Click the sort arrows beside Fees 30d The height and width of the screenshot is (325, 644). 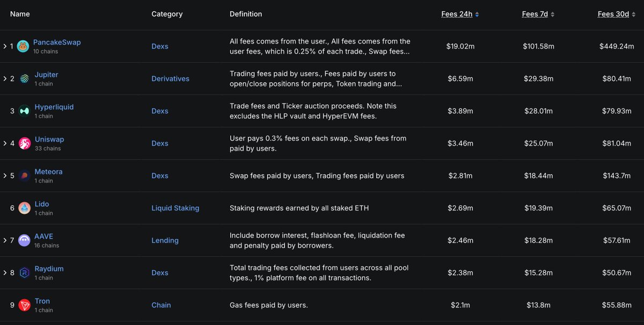[x=634, y=15]
